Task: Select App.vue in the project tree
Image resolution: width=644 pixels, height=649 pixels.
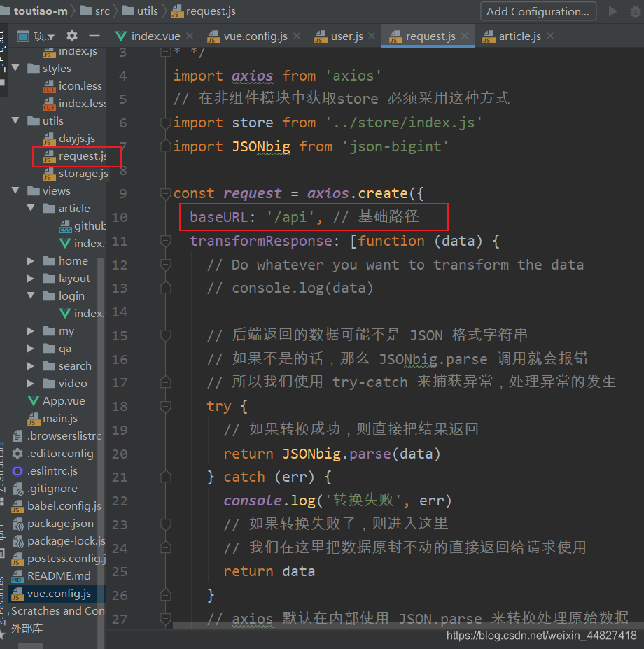Action: [57, 400]
